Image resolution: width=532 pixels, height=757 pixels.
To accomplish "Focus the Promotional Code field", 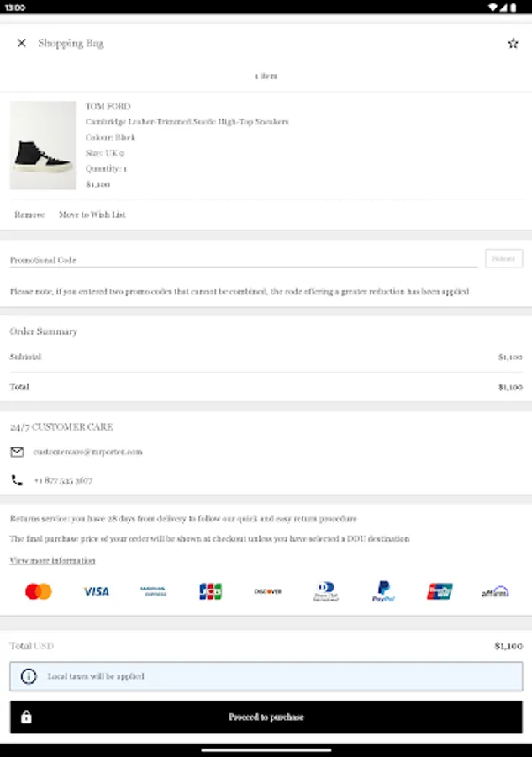I will pyautogui.click(x=243, y=260).
